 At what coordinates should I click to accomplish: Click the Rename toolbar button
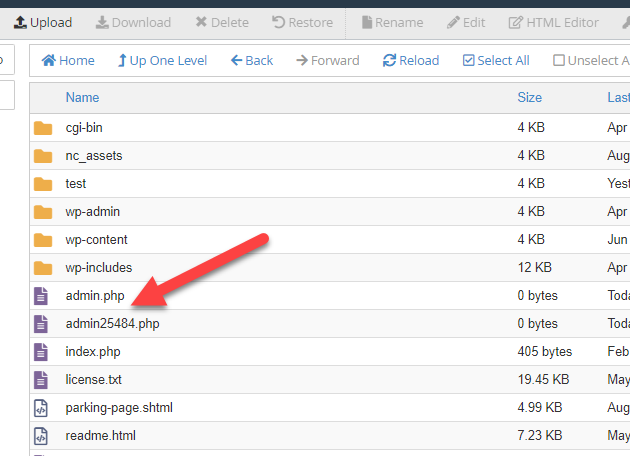point(392,22)
